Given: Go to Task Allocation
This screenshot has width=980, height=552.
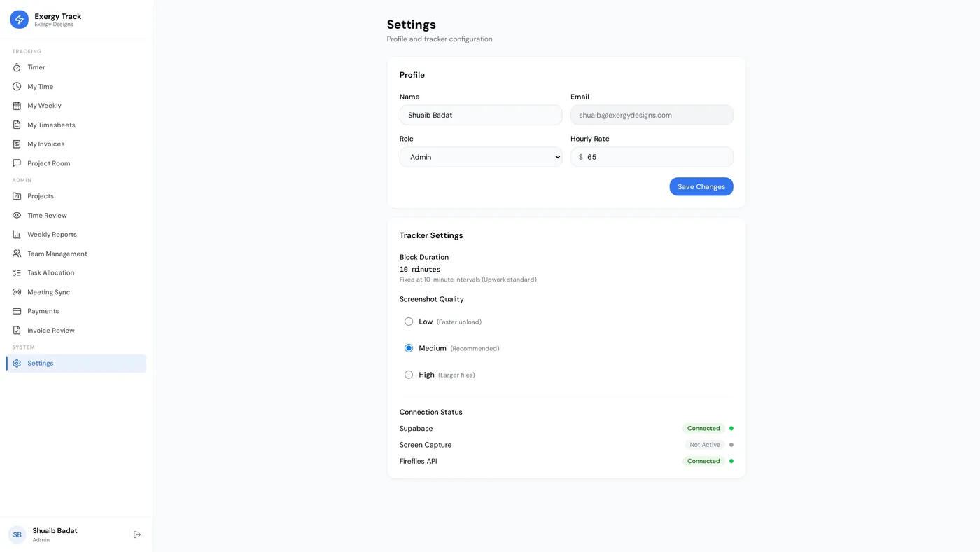Looking at the screenshot, I should (x=76, y=272).
